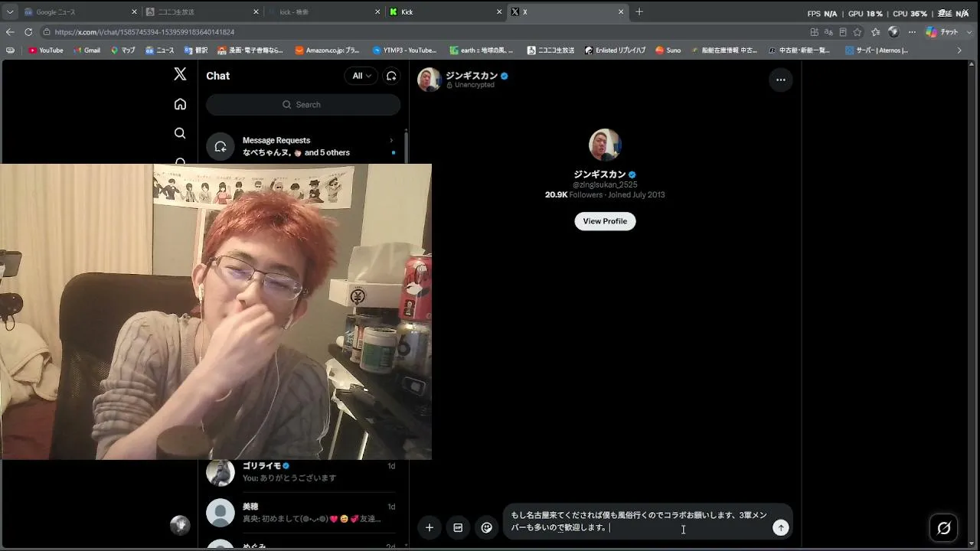Open the YTMP3 - YouTube bookmark
Viewport: 980px width, 551px height.
(x=404, y=51)
